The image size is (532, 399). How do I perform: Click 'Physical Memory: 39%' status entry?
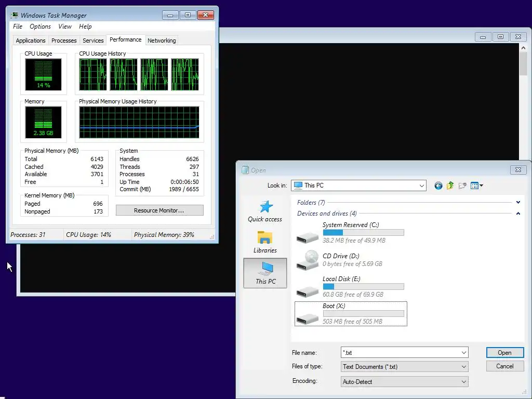[164, 235]
